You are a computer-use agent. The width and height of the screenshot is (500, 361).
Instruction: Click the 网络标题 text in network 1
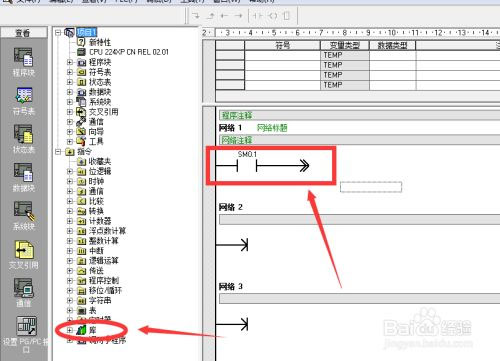coord(272,128)
